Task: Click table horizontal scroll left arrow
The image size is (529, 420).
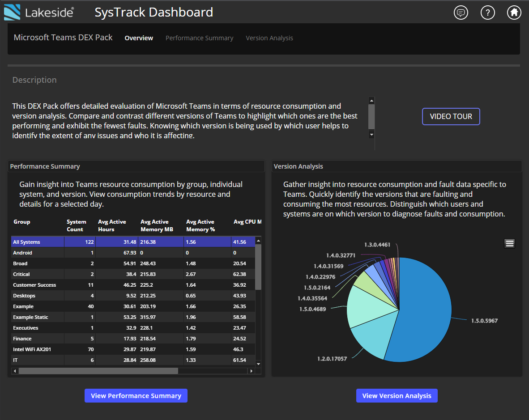Action: 15,371
